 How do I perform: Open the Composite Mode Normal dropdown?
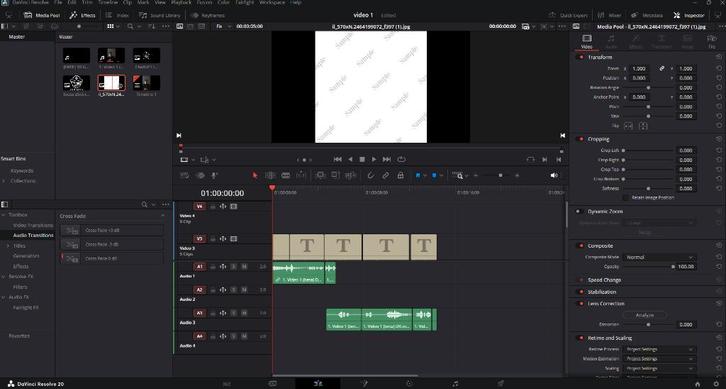pyautogui.click(x=659, y=257)
